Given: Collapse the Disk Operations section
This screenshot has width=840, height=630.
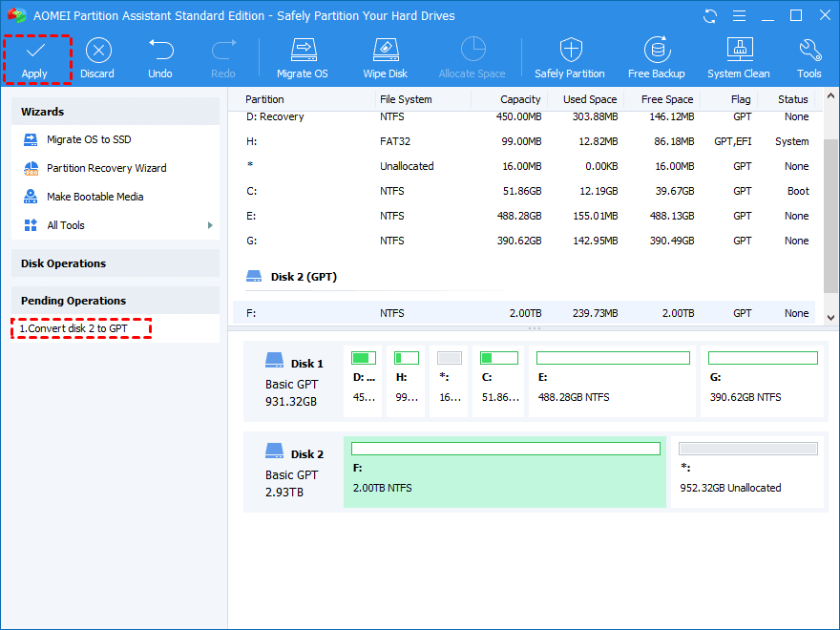Looking at the screenshot, I should click(115, 263).
